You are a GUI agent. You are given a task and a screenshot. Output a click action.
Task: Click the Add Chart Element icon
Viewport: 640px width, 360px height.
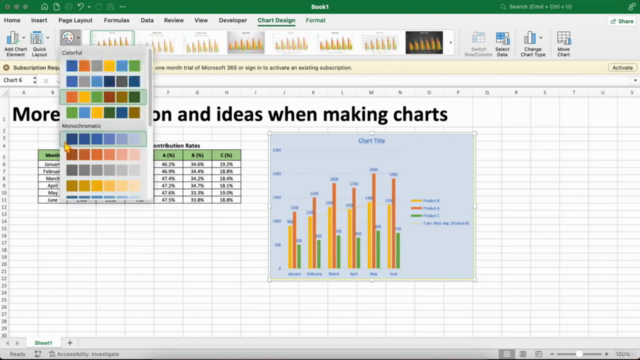click(x=13, y=38)
